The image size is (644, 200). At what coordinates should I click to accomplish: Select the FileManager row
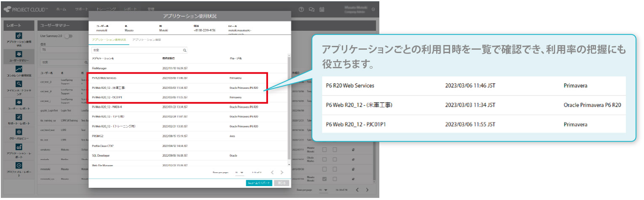tap(189, 68)
